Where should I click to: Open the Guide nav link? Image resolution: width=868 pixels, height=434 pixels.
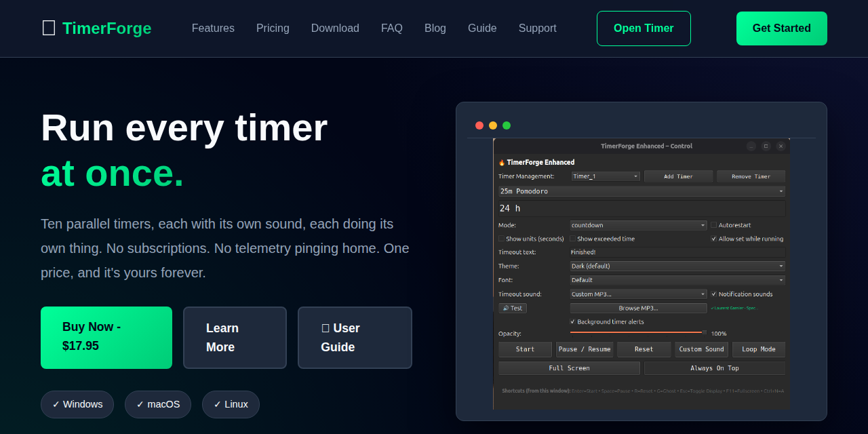point(482,28)
